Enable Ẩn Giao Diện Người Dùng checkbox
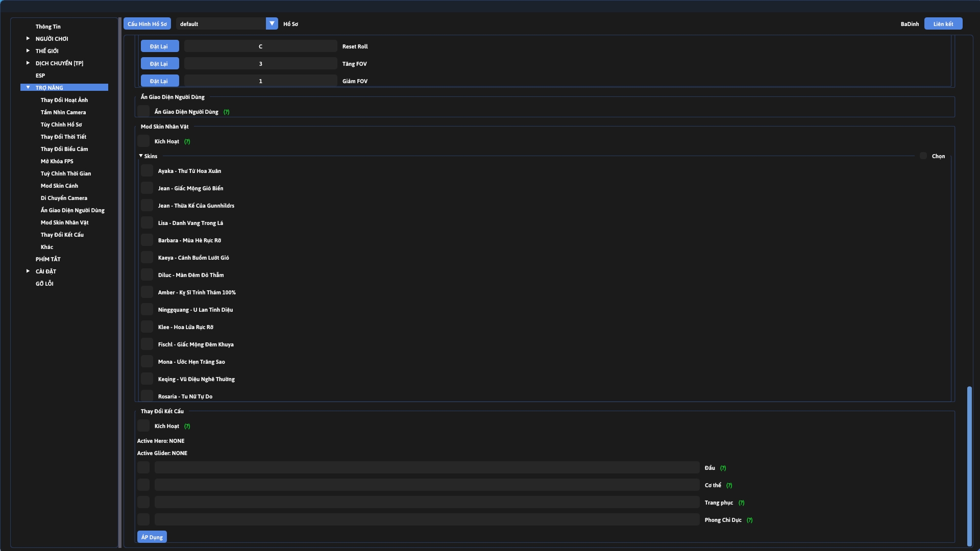The height and width of the screenshot is (551, 980). tap(143, 112)
